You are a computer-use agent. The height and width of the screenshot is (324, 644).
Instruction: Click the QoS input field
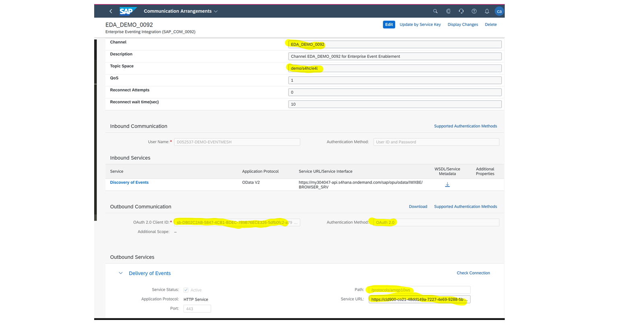coord(395,80)
